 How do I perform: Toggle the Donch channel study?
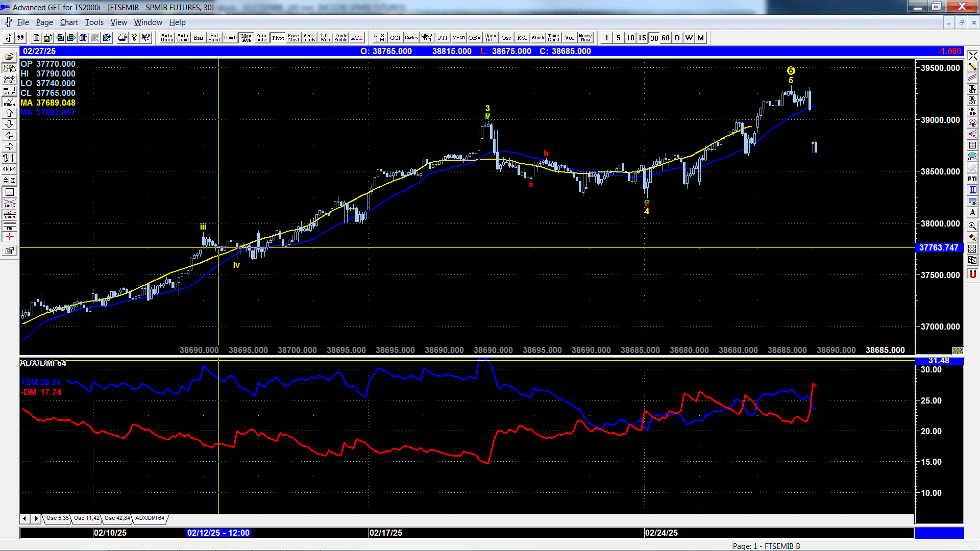pyautogui.click(x=230, y=38)
